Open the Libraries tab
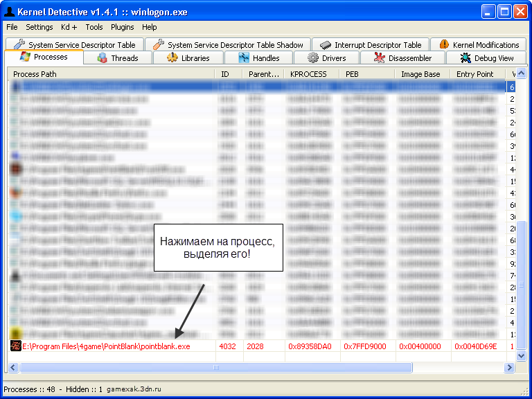 (x=188, y=58)
